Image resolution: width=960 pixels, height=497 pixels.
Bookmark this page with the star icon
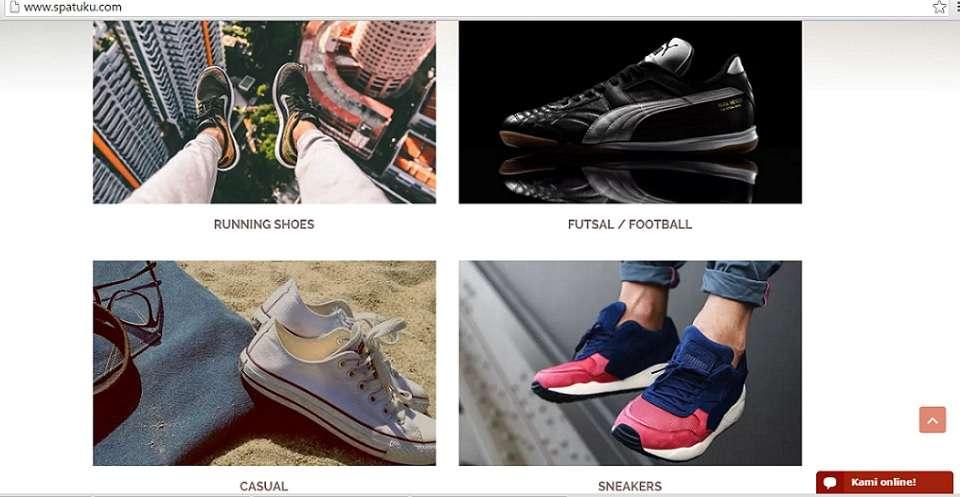pyautogui.click(x=939, y=7)
